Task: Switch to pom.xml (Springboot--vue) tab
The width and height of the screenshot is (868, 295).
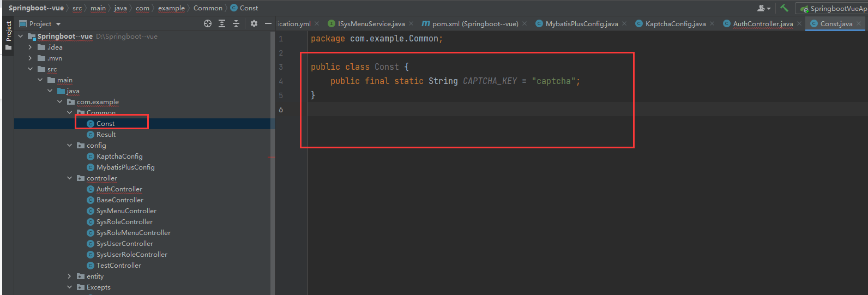Action: tap(475, 23)
